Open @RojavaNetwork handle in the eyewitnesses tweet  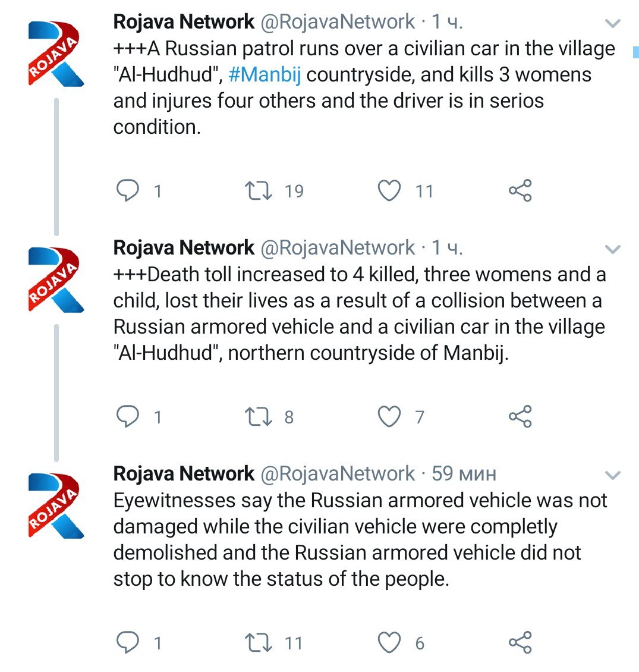pos(338,473)
